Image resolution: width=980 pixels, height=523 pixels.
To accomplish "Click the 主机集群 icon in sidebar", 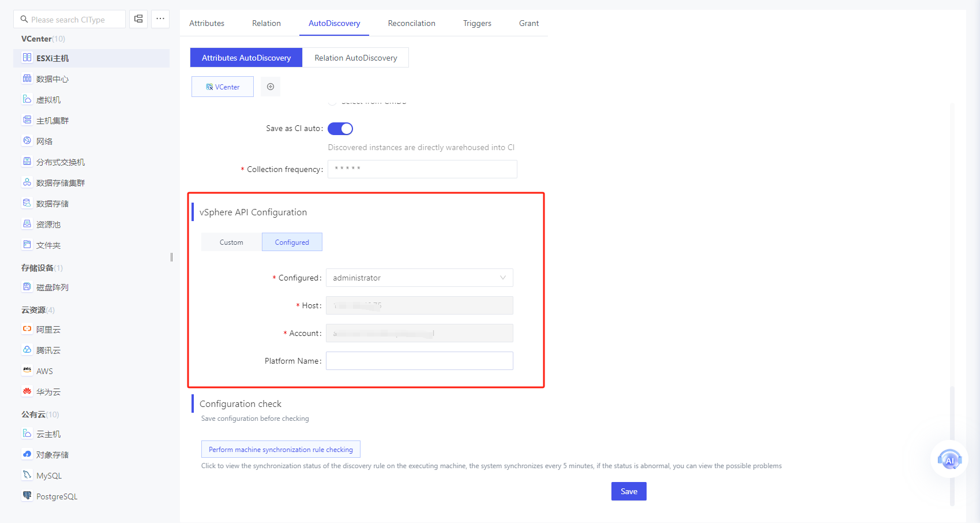I will (27, 120).
